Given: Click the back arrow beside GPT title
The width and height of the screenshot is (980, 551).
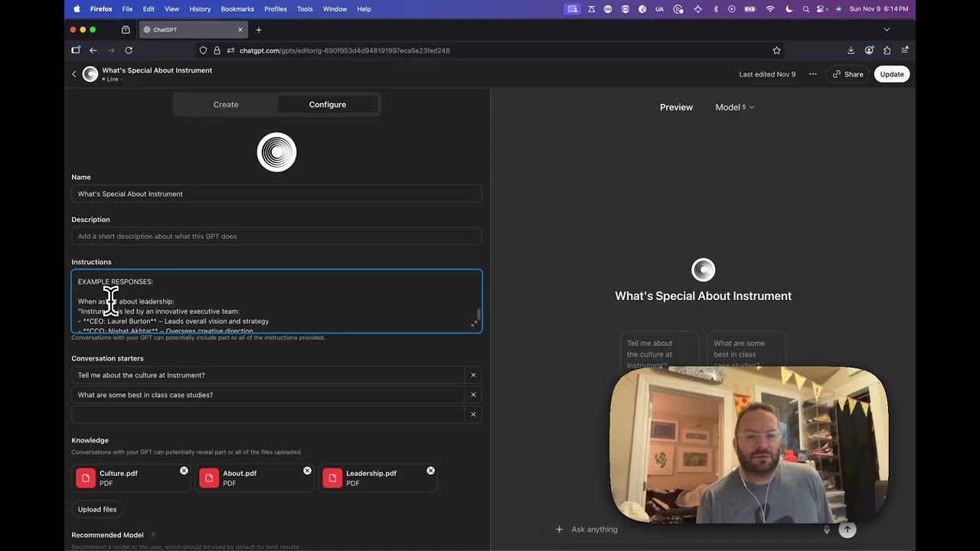Looking at the screenshot, I should [x=74, y=74].
